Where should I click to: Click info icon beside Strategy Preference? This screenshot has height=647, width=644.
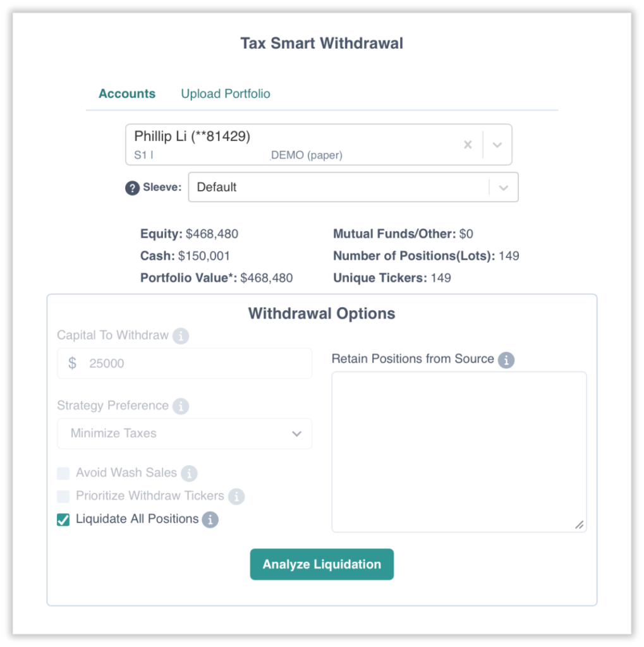(x=181, y=406)
